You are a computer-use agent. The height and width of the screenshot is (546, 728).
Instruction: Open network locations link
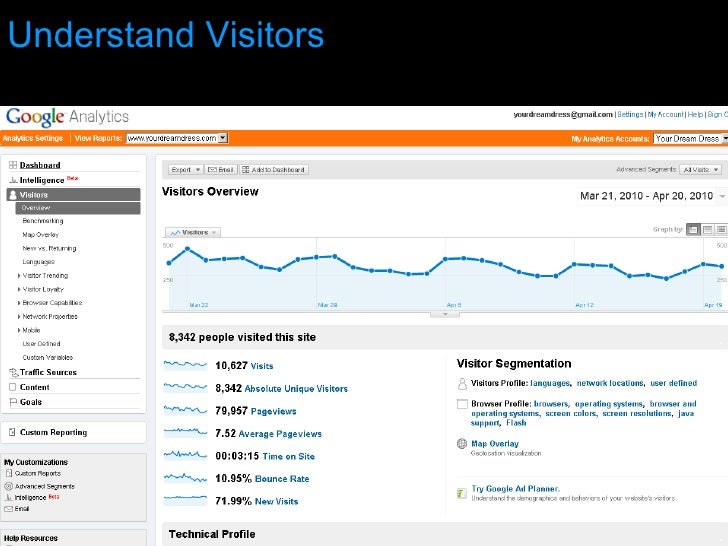tap(610, 383)
